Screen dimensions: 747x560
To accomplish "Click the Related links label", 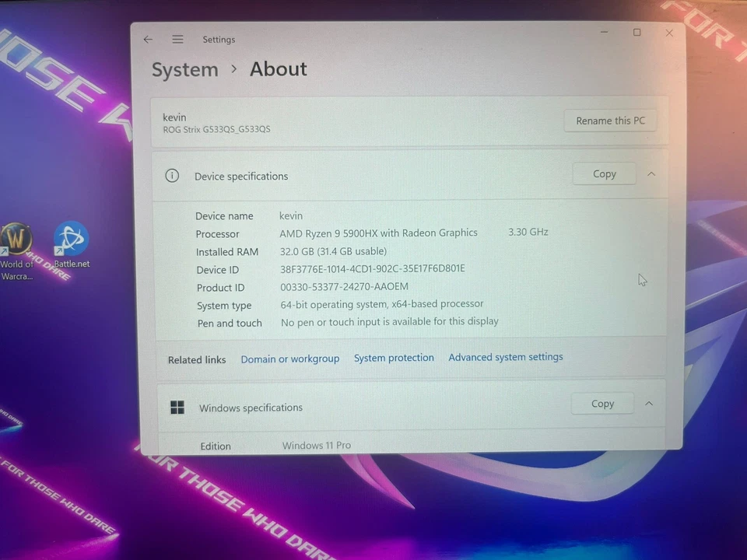I will pos(197,360).
